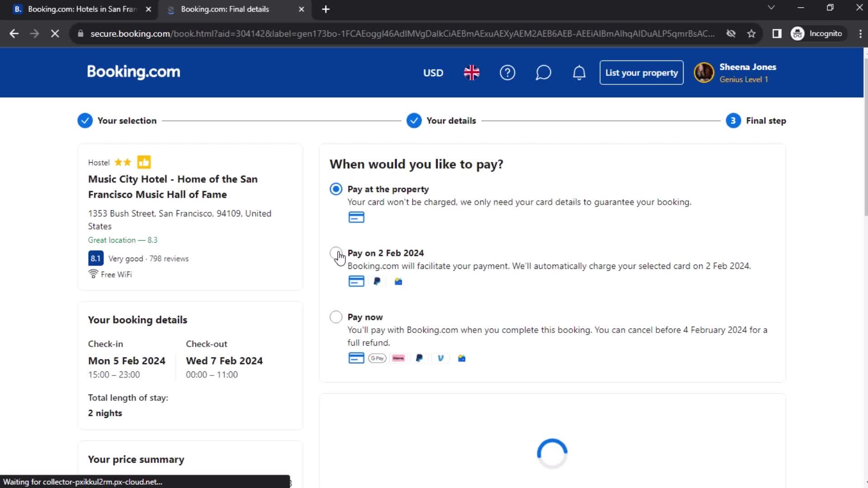Screen dimensions: 868x488
Task: Stop loading the page
Action: [x=55, y=33]
